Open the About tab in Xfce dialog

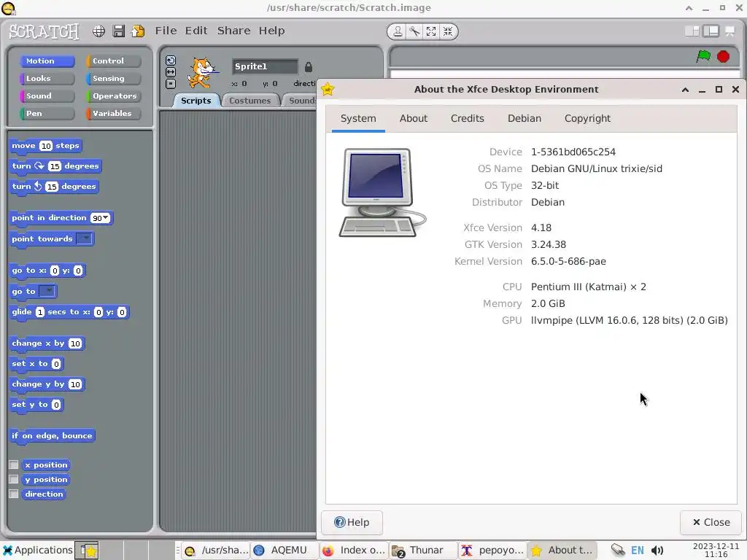coord(414,119)
